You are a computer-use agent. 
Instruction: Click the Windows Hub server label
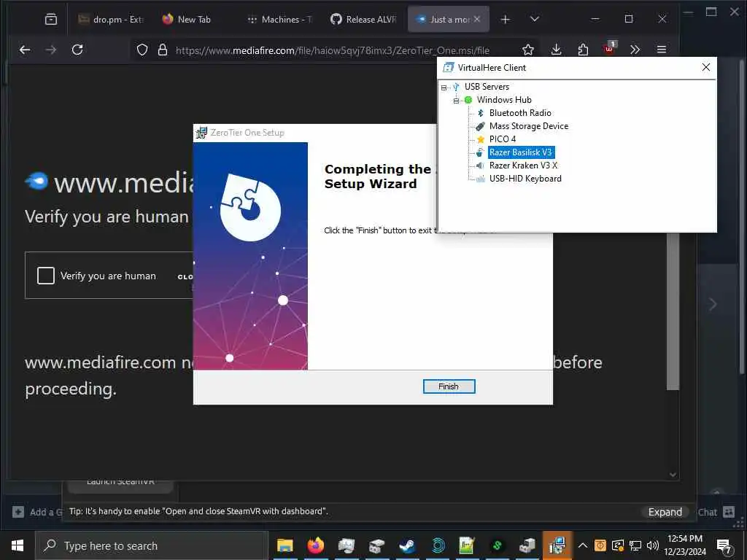(x=504, y=100)
